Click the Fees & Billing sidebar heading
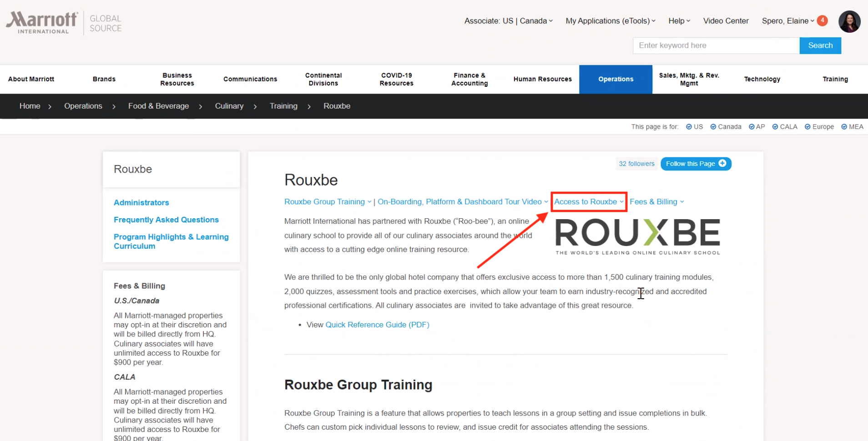868x441 pixels. tap(139, 286)
